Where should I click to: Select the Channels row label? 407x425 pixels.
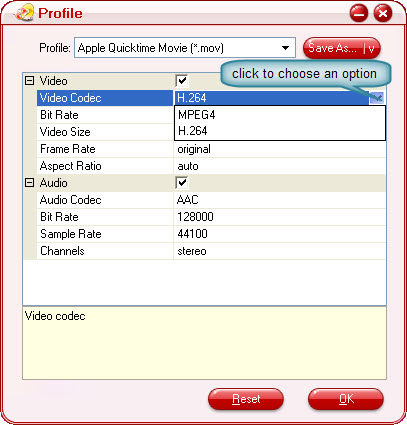pos(105,251)
